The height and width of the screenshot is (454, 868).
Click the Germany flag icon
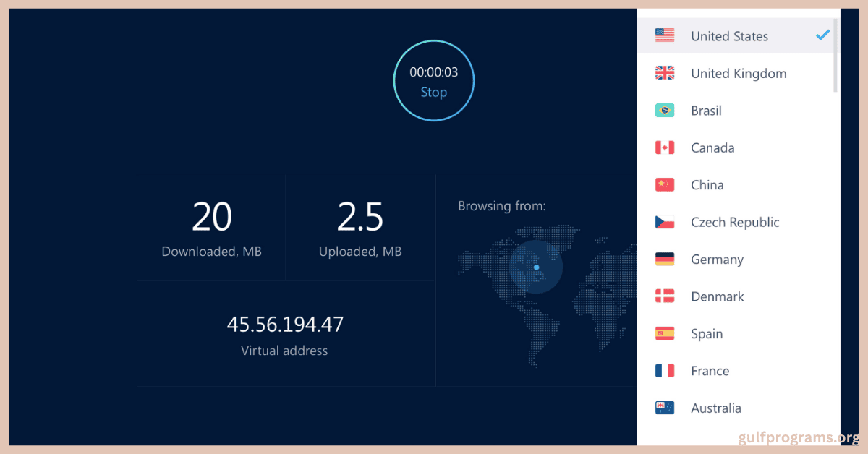pyautogui.click(x=664, y=259)
